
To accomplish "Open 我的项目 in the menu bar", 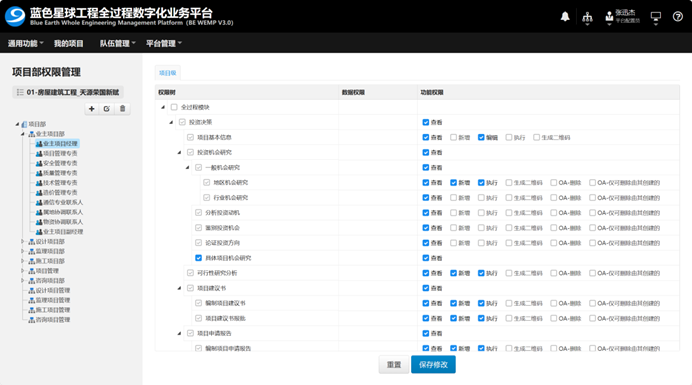I will 68,43.
